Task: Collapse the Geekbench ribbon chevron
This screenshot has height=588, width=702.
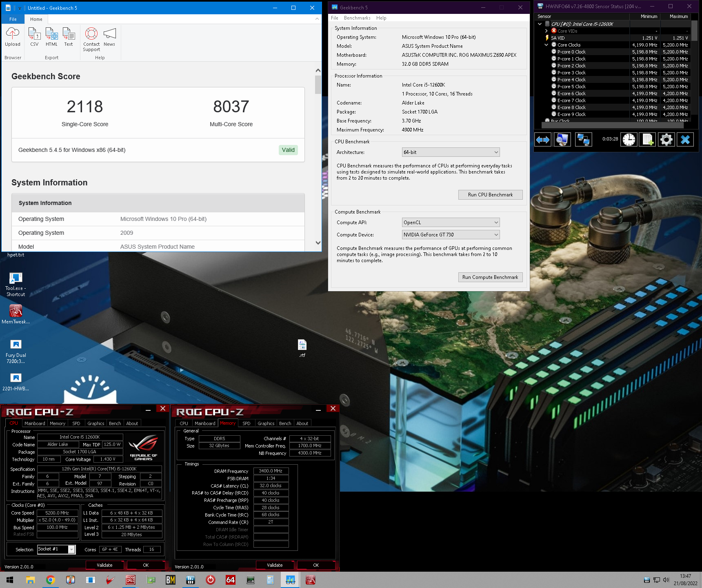Action: [x=317, y=19]
